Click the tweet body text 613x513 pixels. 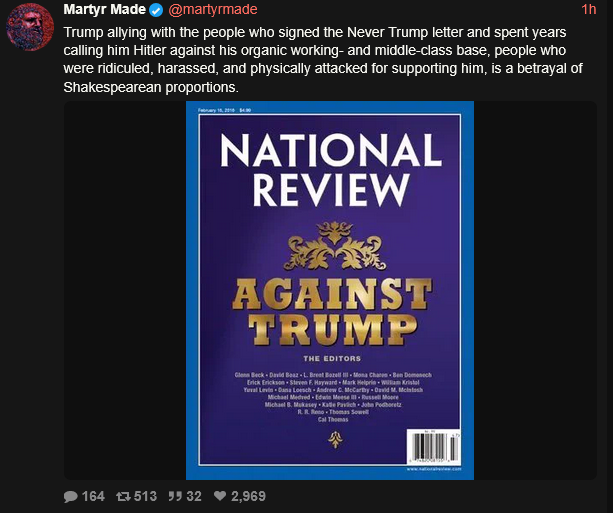(323, 59)
